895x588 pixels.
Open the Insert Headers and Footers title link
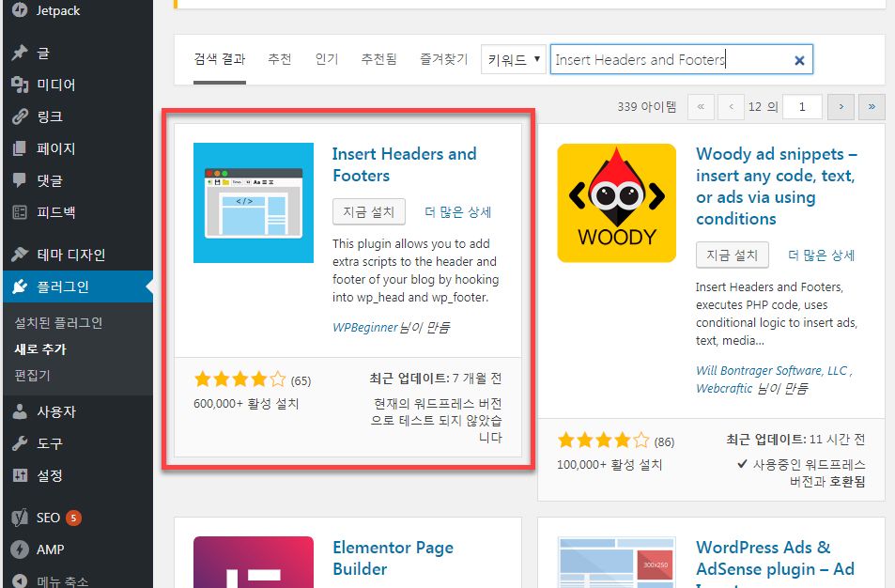point(404,164)
